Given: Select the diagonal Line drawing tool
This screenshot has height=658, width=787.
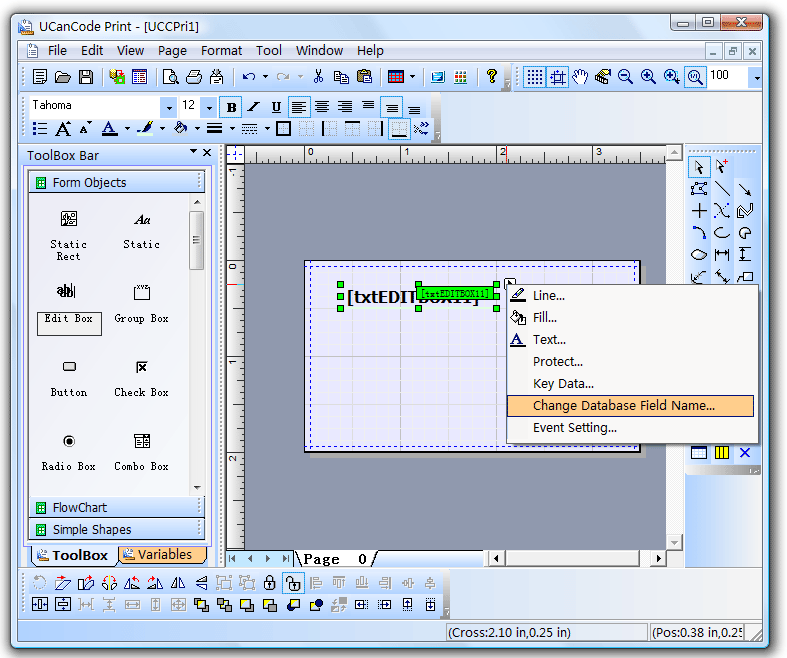Looking at the screenshot, I should click(722, 189).
